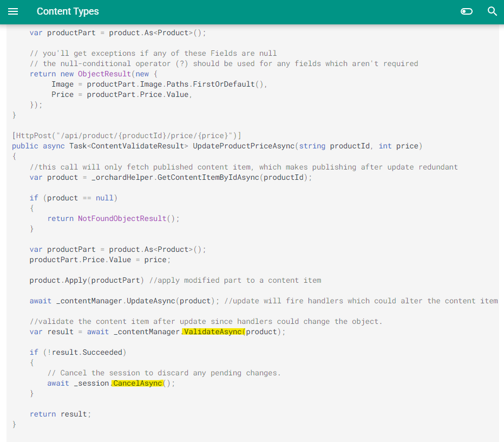
Task: Click the '//apply modified part to a content item' comment
Action: pyautogui.click(x=235, y=280)
